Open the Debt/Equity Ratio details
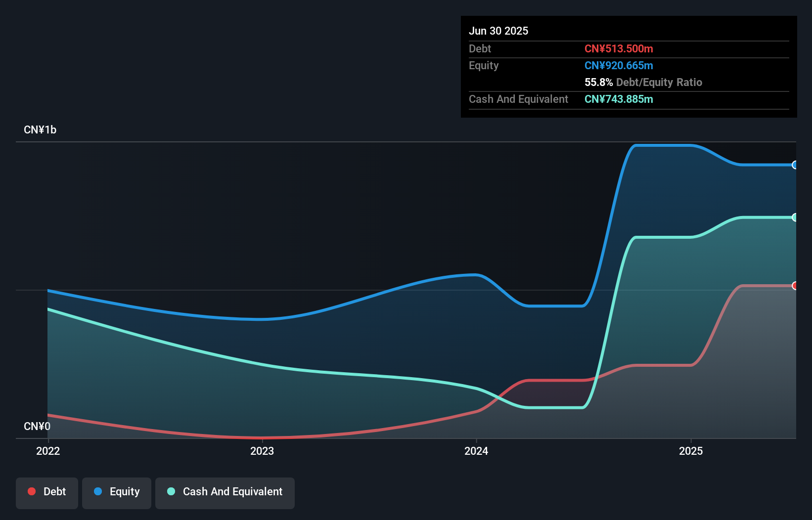Viewport: 812px width, 520px height. coord(643,82)
